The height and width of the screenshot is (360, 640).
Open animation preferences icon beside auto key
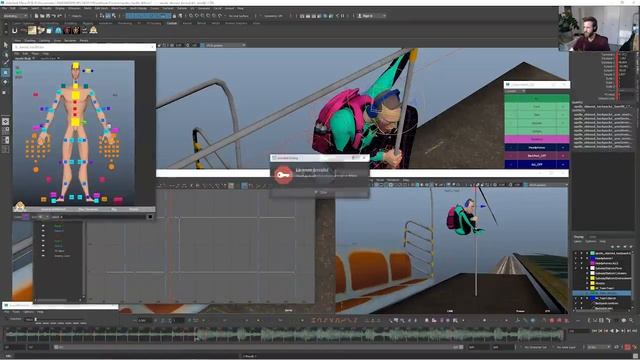coord(634,347)
